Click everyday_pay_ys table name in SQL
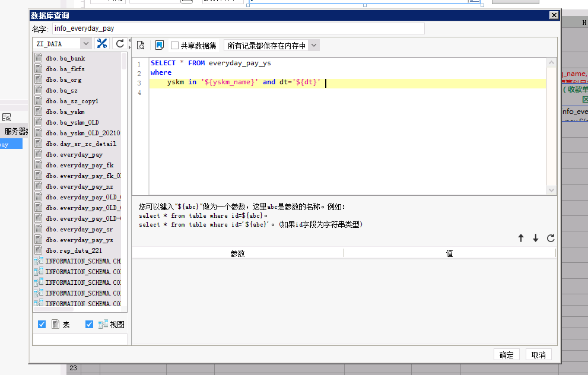Viewport: 588px width, 375px height. (240, 63)
